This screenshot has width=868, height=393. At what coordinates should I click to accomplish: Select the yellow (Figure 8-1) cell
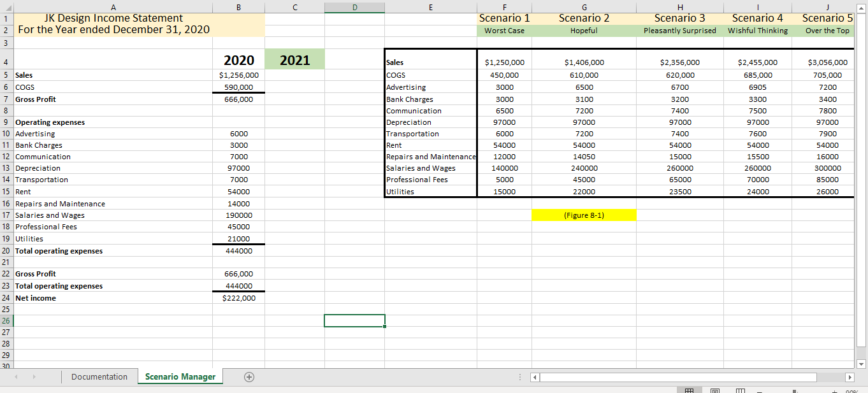(x=584, y=215)
